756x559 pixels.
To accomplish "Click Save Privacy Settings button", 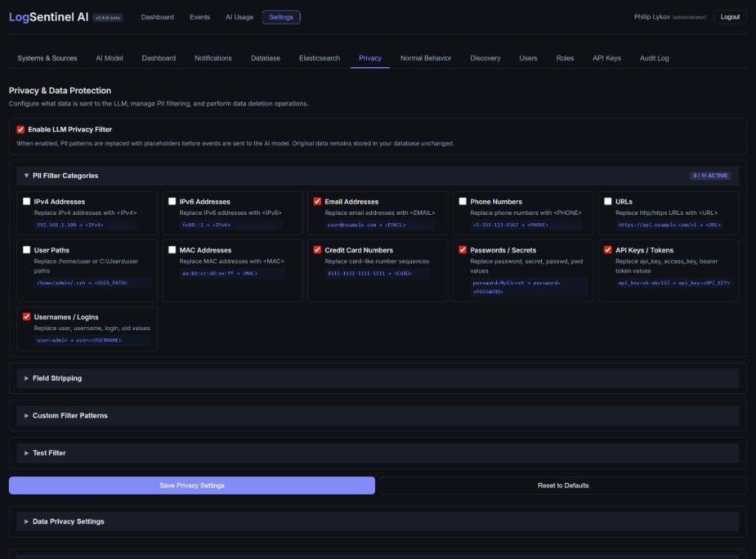I will tap(192, 485).
